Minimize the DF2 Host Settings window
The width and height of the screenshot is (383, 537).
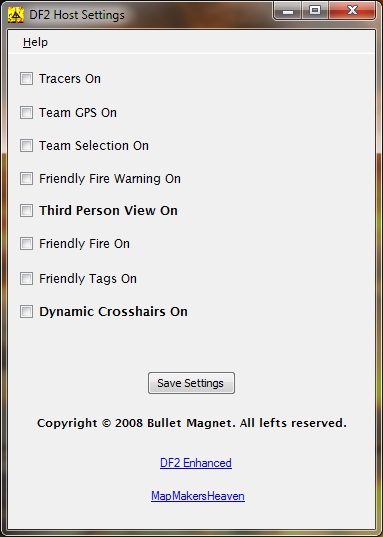(288, 11)
